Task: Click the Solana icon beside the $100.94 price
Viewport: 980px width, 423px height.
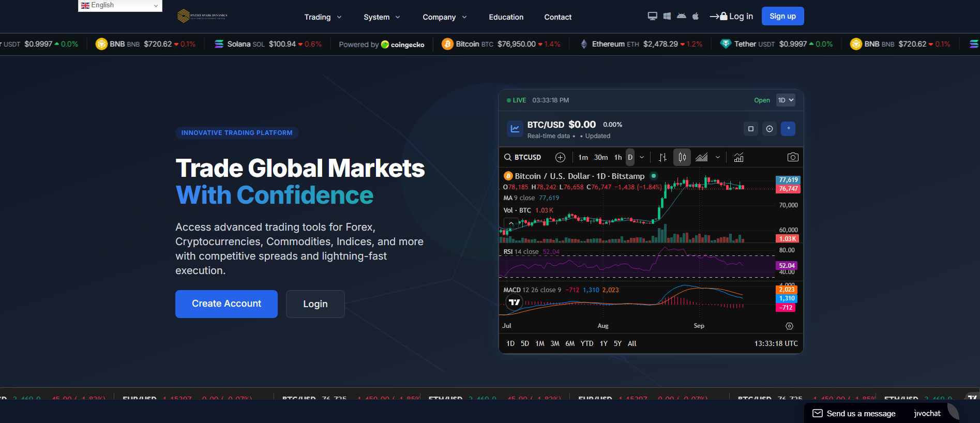Action: pos(219,44)
